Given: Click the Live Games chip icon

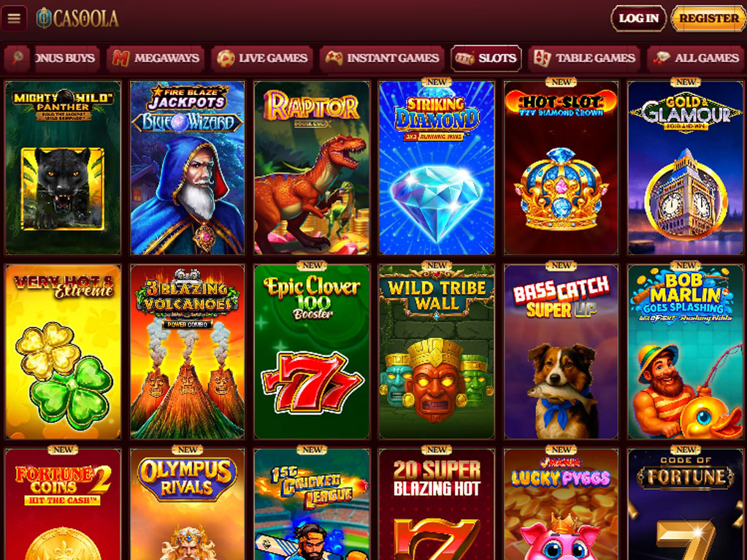Looking at the screenshot, I should coord(226,58).
